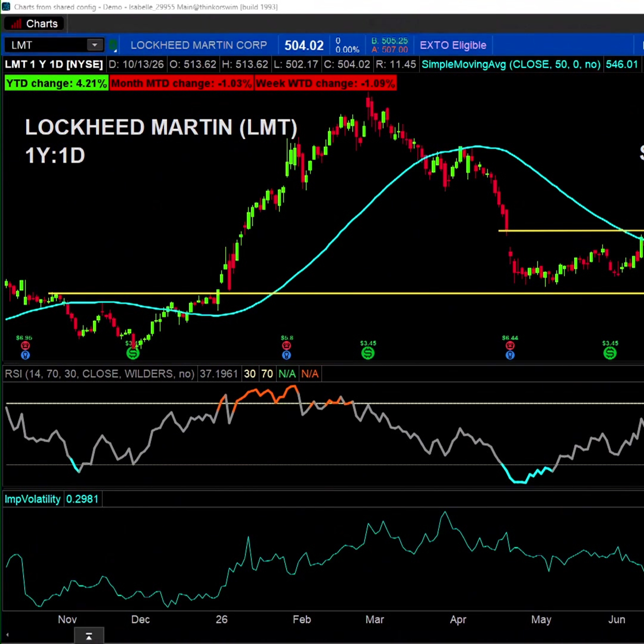Click the RSI overbought level 70
Screen dimensions: 644x644
click(x=267, y=374)
